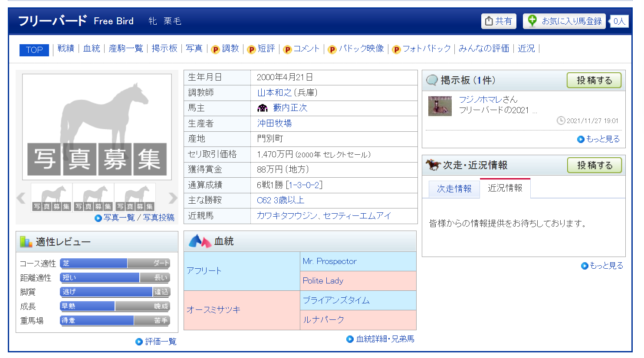Click the right arrow of photo carousel
Image resolution: width=644 pixels, height=358 pixels.
click(x=173, y=198)
